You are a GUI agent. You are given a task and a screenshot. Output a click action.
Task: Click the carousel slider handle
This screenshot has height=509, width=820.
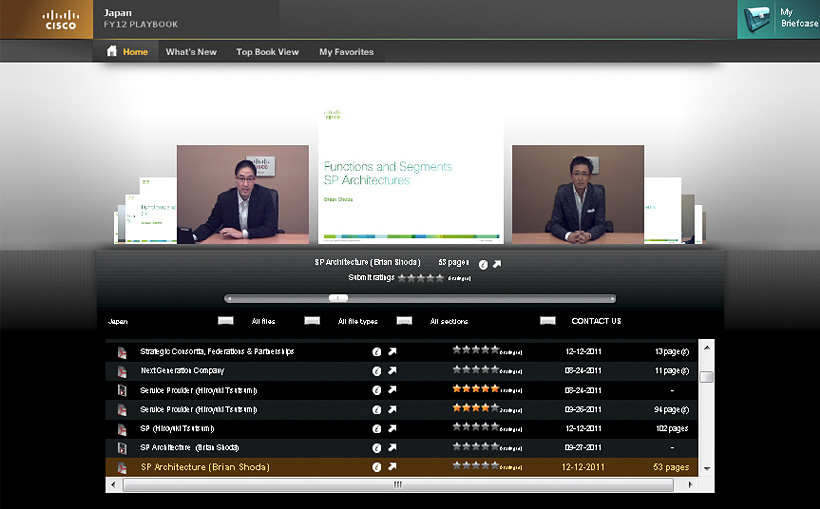click(338, 298)
